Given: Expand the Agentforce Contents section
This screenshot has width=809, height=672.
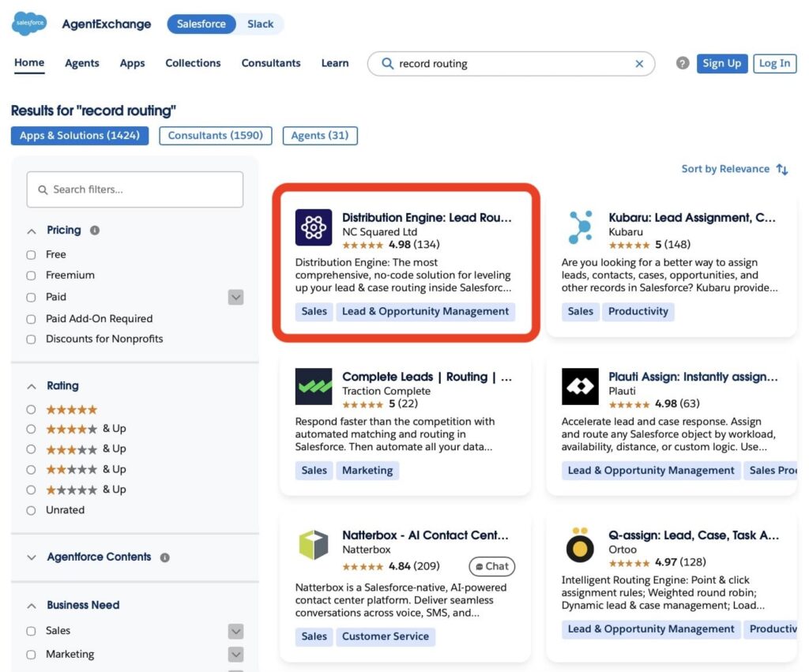Looking at the screenshot, I should click(x=32, y=557).
